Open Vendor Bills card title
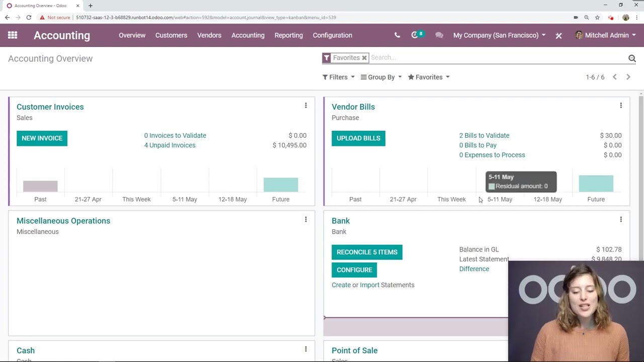 [x=353, y=107]
